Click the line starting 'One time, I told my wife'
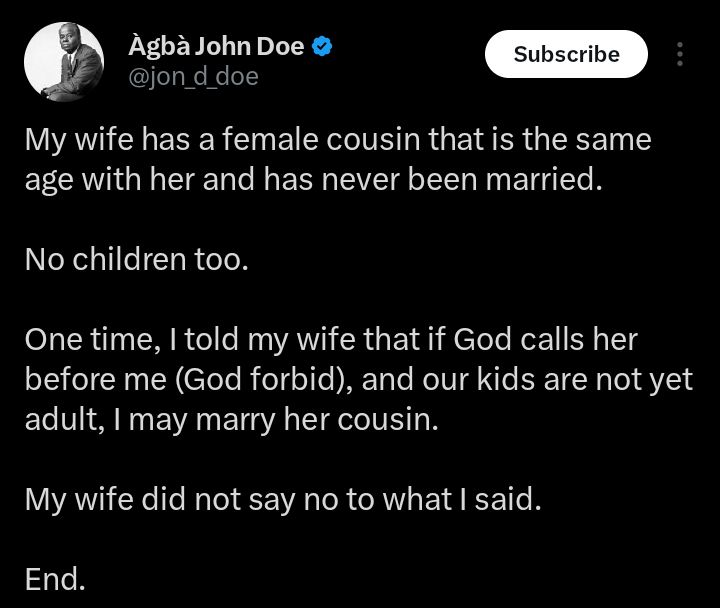This screenshot has height=608, width=720. (331, 339)
